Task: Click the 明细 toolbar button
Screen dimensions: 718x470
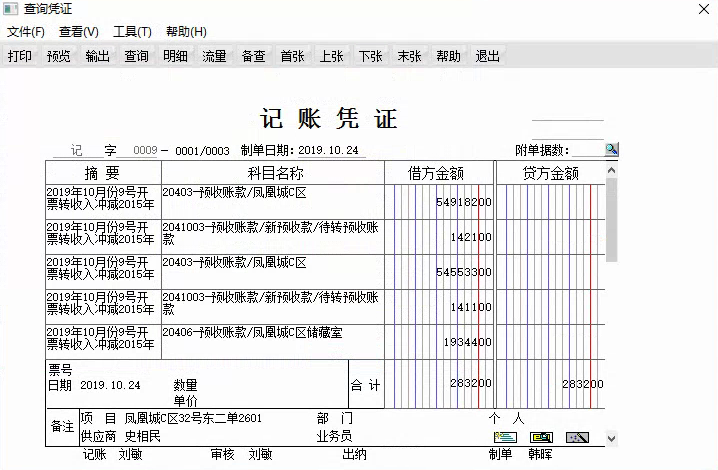Action: point(175,56)
